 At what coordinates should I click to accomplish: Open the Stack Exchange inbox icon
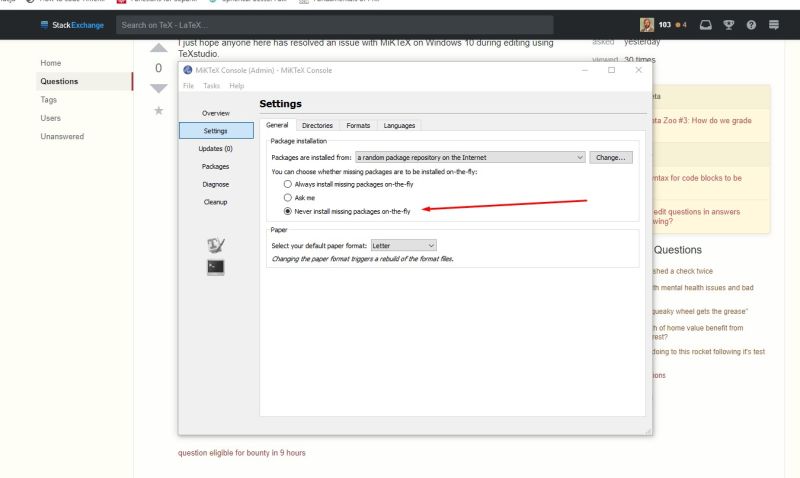[x=706, y=24]
